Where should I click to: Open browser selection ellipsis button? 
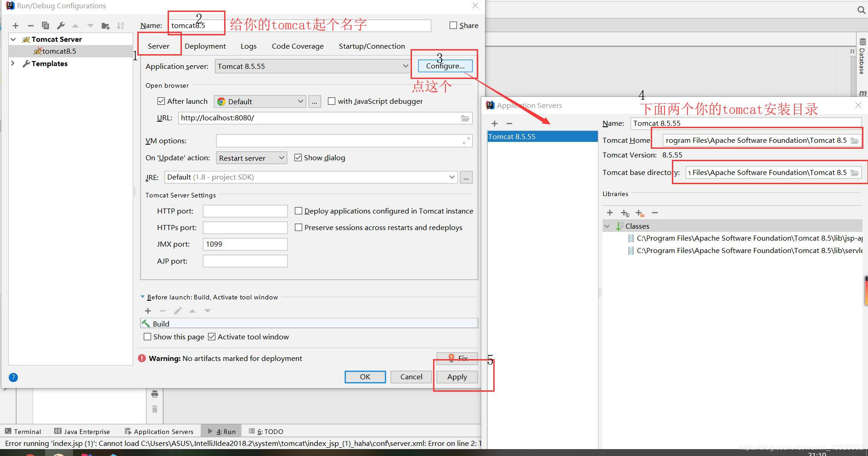(315, 101)
